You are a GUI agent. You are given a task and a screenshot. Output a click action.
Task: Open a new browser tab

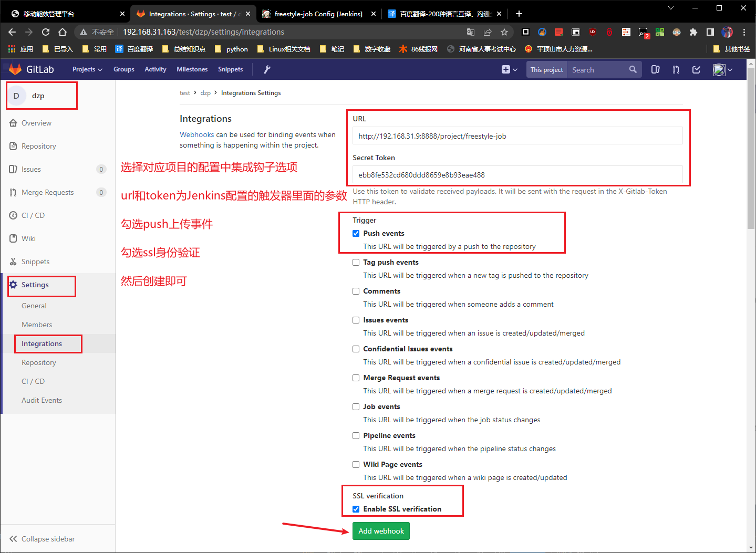519,14
